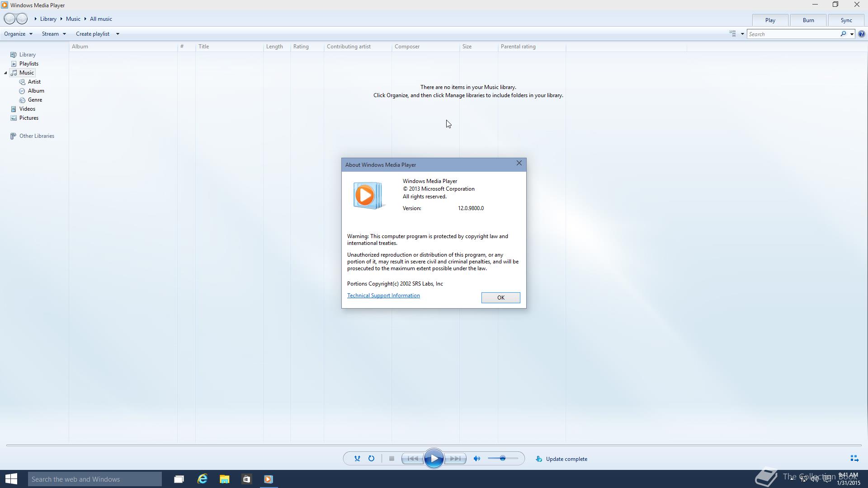The image size is (868, 488).
Task: Click OK in the About dialog
Action: [x=500, y=298]
